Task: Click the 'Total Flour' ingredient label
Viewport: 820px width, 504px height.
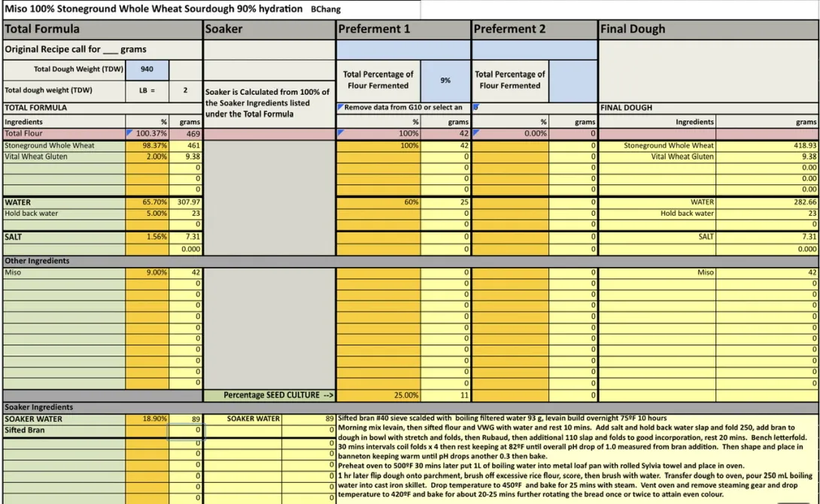Action: pyautogui.click(x=65, y=134)
